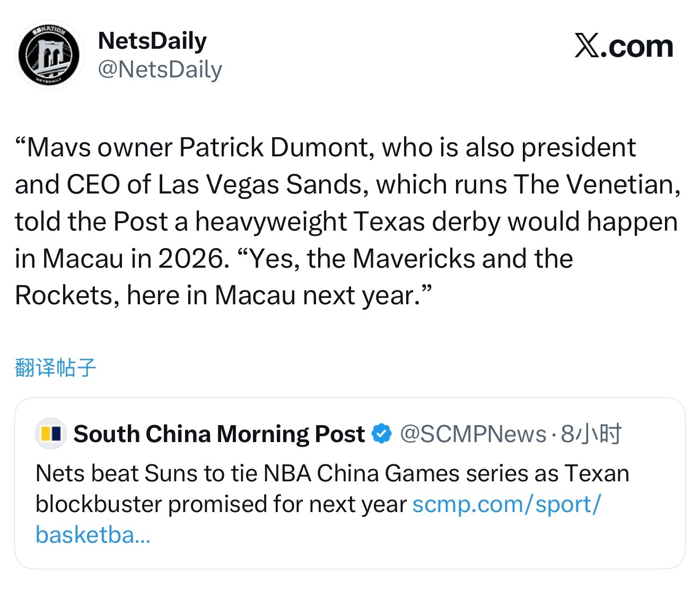Viewport: 700px width, 599px height.
Task: Click the South China Morning Post avatar icon
Action: coord(51,434)
